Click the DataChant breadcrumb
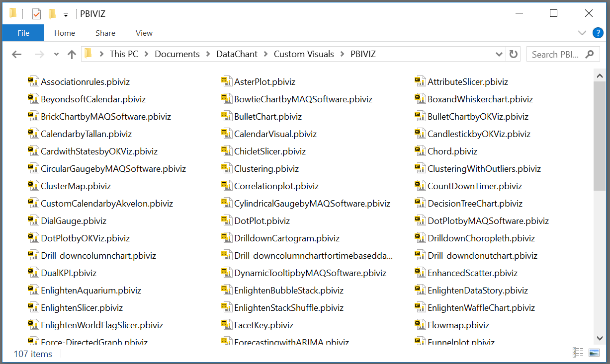This screenshot has height=364, width=610. click(237, 54)
